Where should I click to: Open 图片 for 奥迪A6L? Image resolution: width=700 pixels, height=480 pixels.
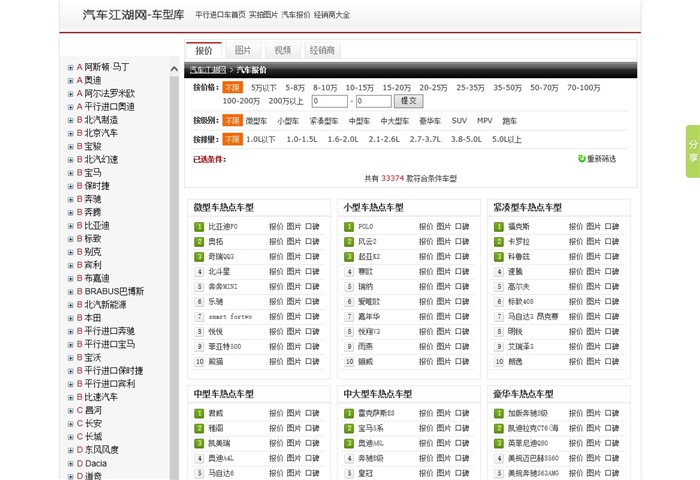tap(443, 443)
